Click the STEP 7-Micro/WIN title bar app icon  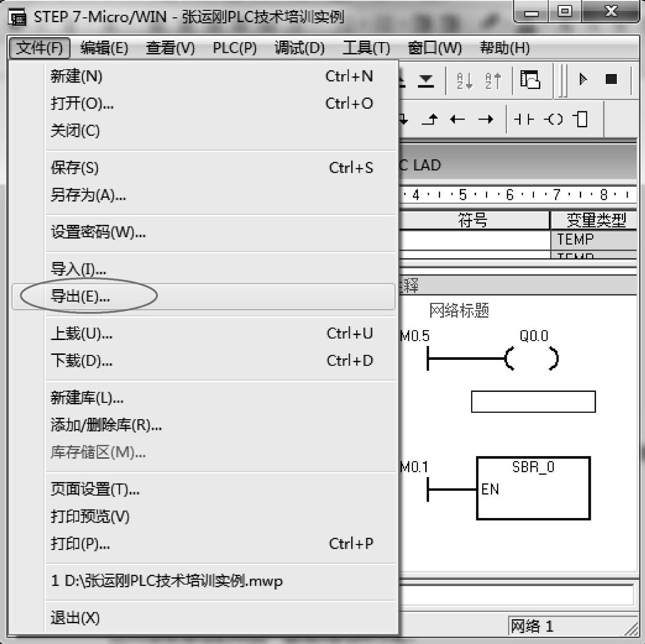(17, 18)
